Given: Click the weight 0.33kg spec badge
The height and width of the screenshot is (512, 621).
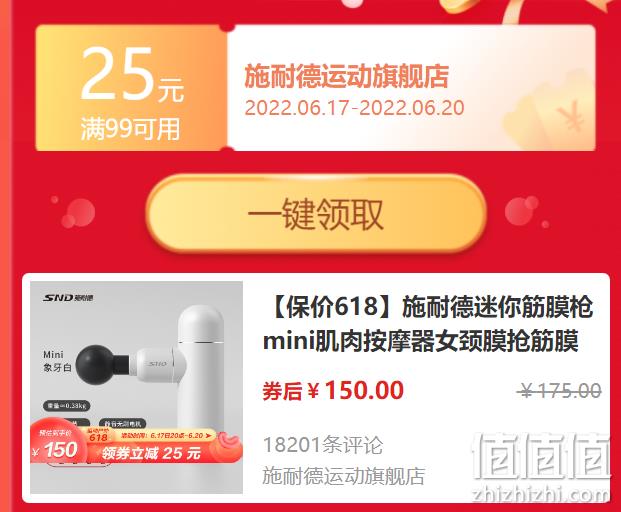Looking at the screenshot, I should [x=67, y=405].
